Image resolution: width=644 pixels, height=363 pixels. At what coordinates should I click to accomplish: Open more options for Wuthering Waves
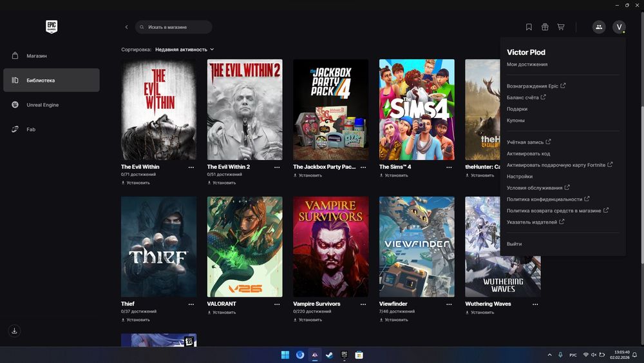[535, 304]
